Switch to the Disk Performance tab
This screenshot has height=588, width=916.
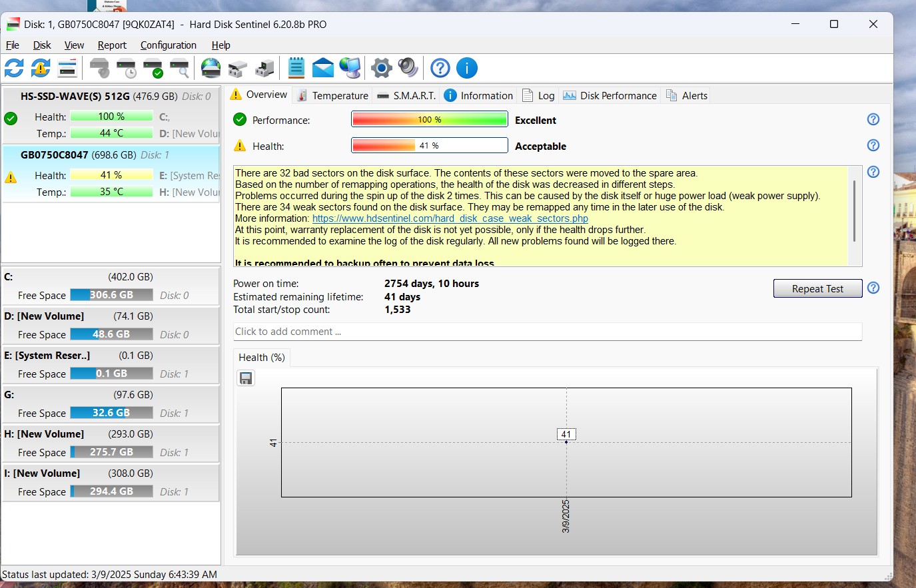pos(610,95)
